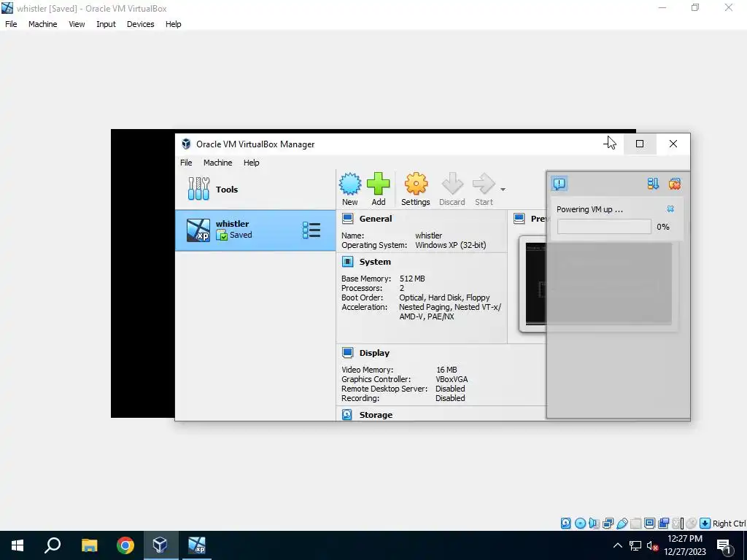This screenshot has height=560, width=747.
Task: Select the whistler virtual machine entry
Action: tap(255, 230)
